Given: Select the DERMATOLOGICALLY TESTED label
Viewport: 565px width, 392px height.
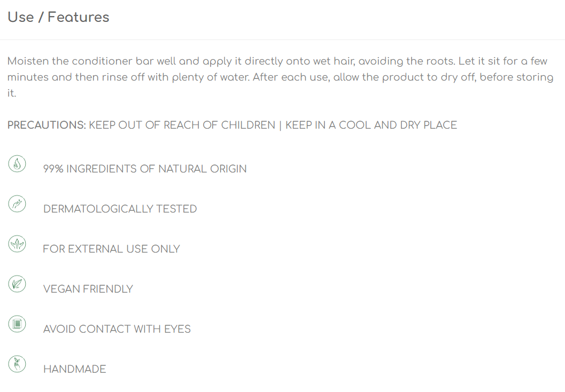Looking at the screenshot, I should coord(120,209).
